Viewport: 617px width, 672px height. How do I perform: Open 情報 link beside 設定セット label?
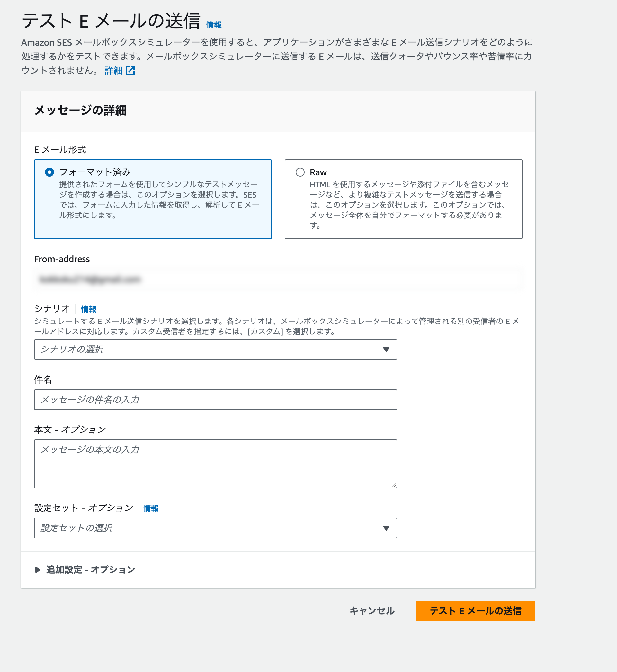tap(151, 508)
